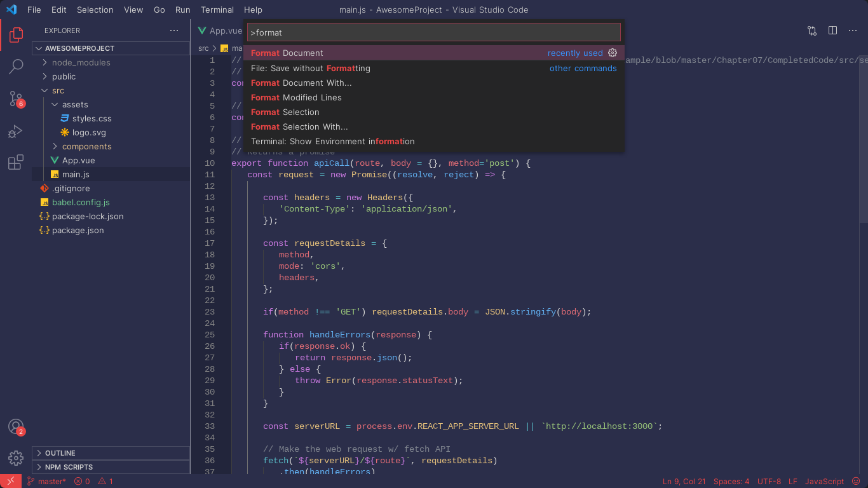Split the editor to the right

coord(832,30)
